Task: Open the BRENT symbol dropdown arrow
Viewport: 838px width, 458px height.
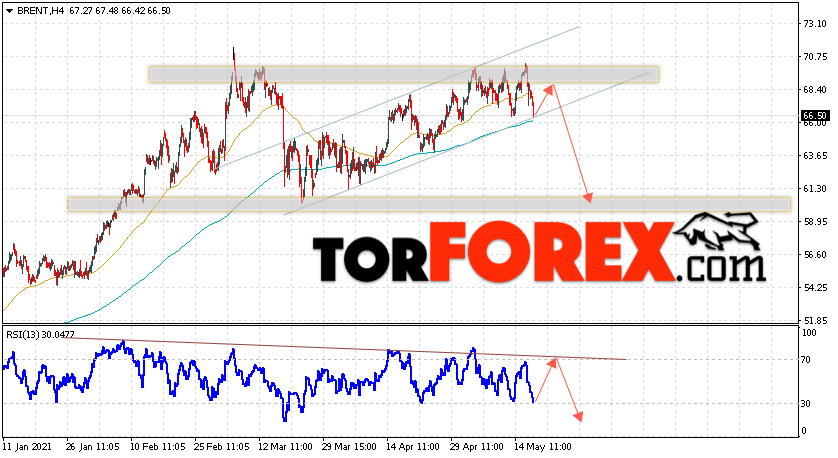Action: [9, 11]
